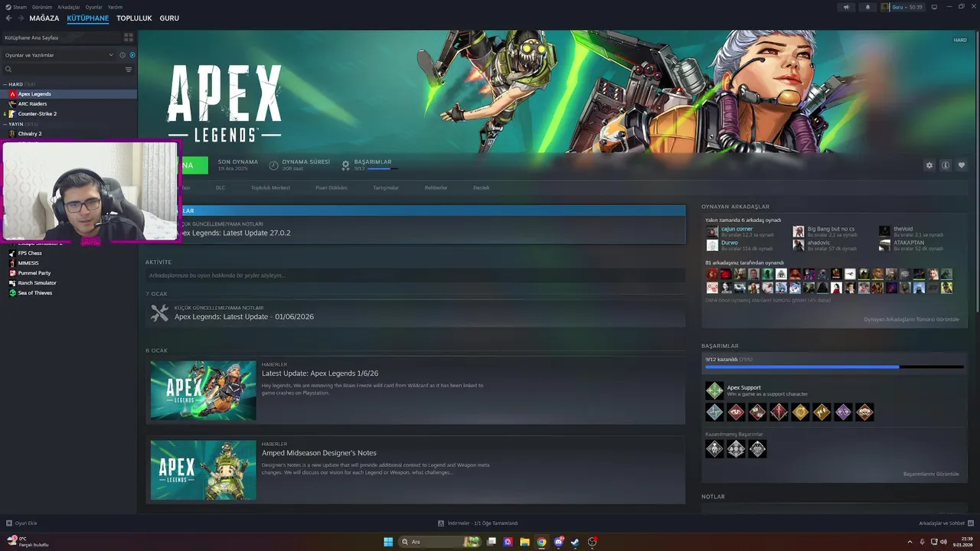980x551 pixels.
Task: Open Amped Midseason Designer's Notes thumbnail
Action: [203, 470]
